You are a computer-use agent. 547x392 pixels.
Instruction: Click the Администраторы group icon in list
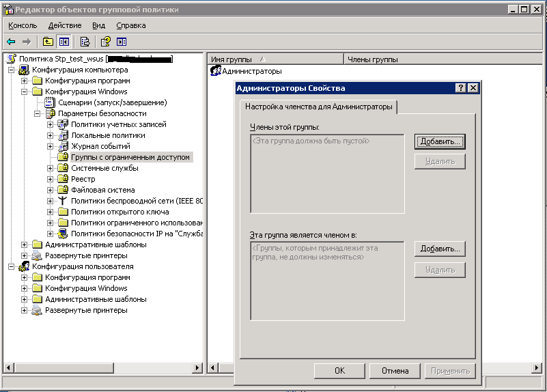216,71
